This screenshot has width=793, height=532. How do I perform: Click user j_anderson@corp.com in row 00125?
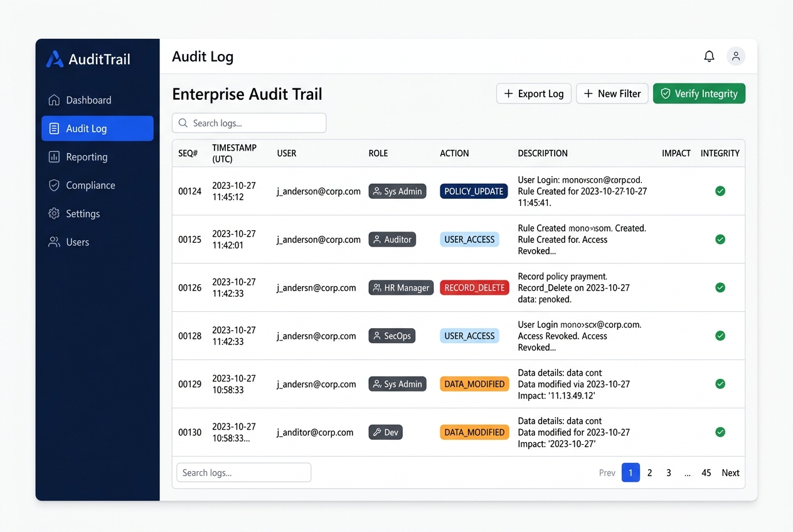319,239
